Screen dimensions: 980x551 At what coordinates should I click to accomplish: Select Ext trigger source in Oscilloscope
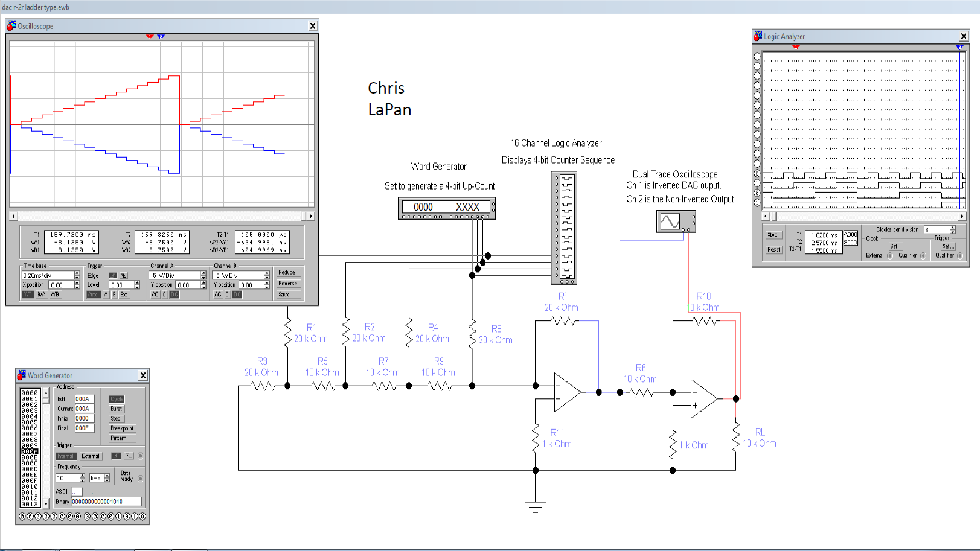click(124, 295)
